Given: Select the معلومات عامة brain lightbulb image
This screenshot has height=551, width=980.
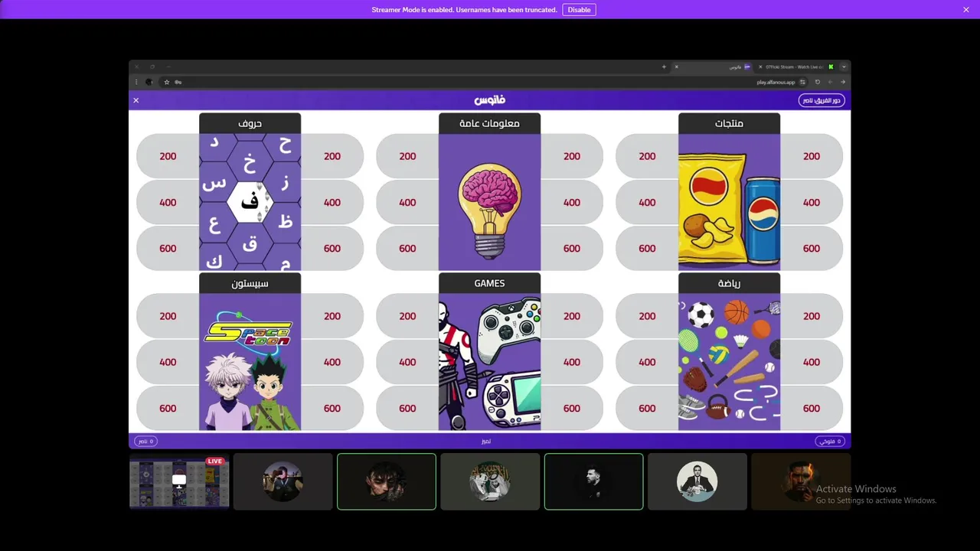Looking at the screenshot, I should (489, 202).
